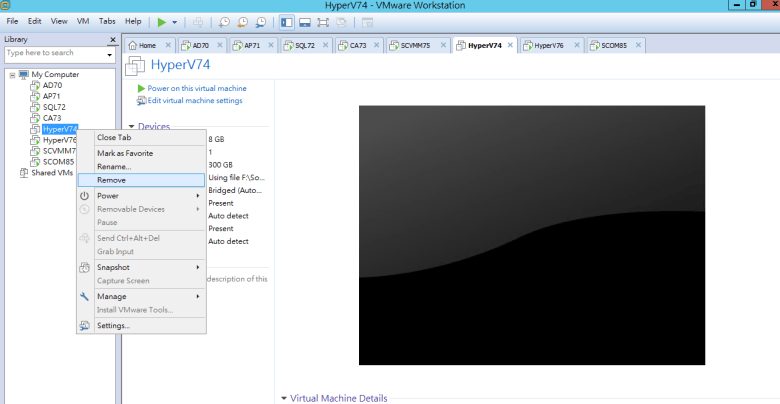Viewport: 780px width, 404px height.
Task: Open the power options dropdown arrow in toolbar
Action: (175, 21)
